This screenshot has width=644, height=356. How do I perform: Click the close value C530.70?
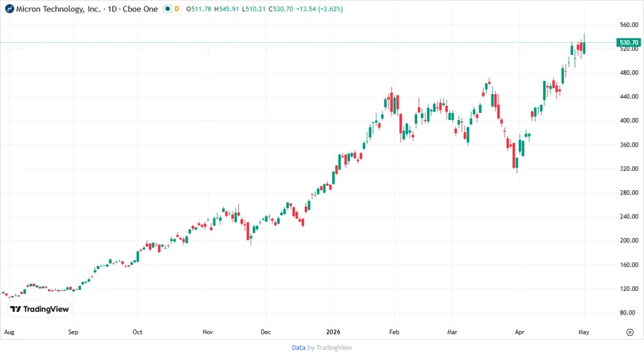(x=281, y=9)
